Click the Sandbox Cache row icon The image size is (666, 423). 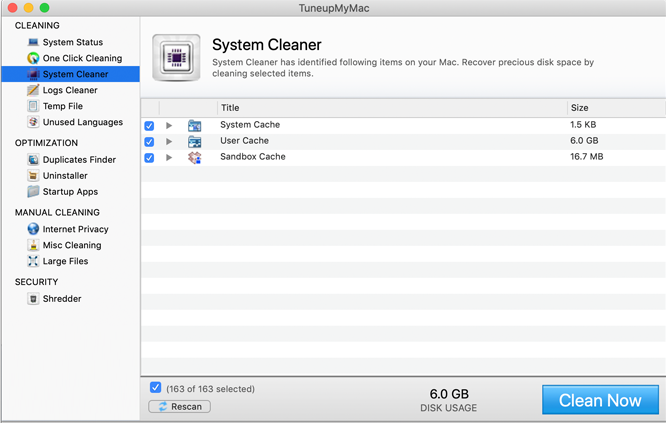pyautogui.click(x=195, y=158)
